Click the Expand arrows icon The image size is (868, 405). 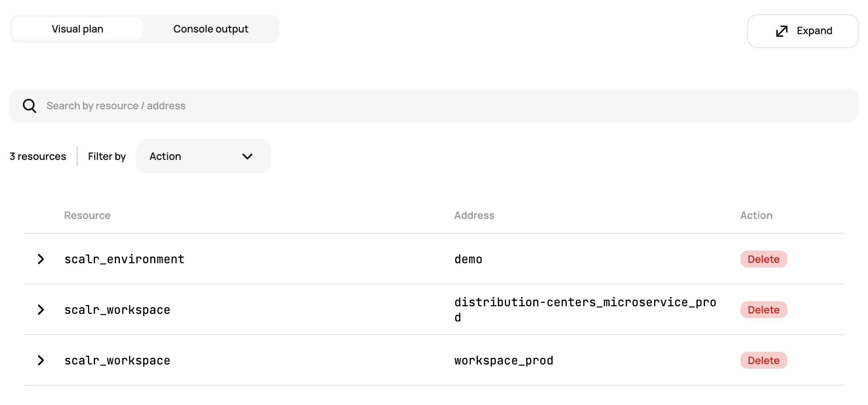tap(781, 31)
